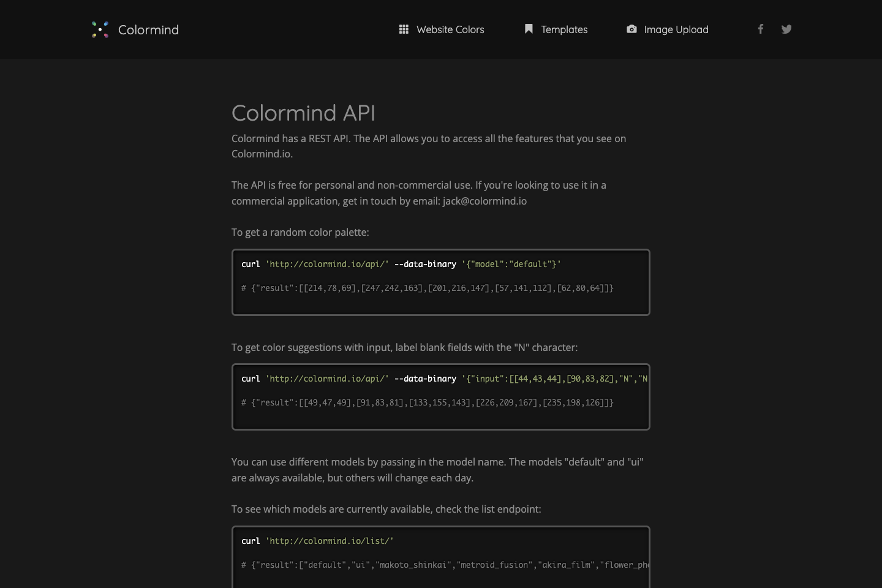882x588 pixels.
Task: Navigate to the Image Upload page
Action: 676,29
